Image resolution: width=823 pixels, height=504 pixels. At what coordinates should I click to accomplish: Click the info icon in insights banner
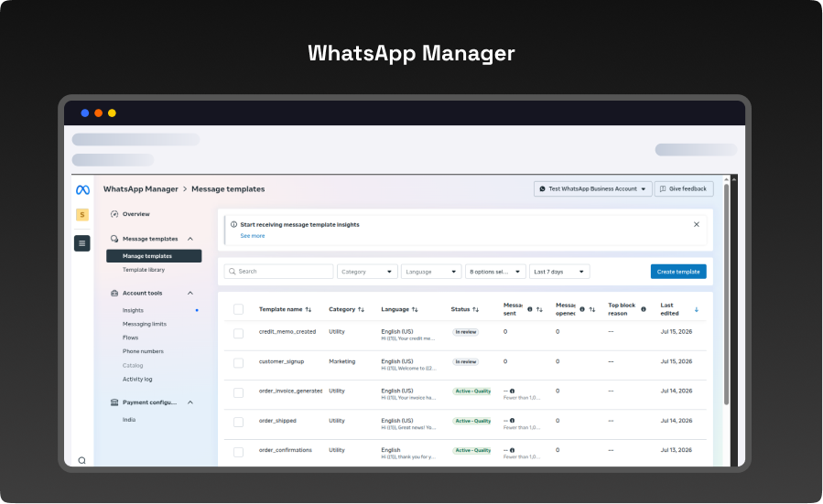click(x=234, y=224)
